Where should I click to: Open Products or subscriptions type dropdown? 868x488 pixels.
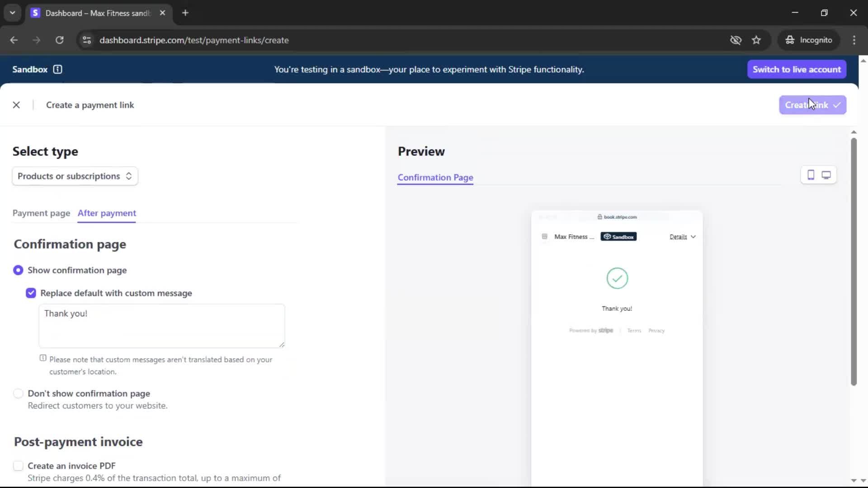point(75,176)
